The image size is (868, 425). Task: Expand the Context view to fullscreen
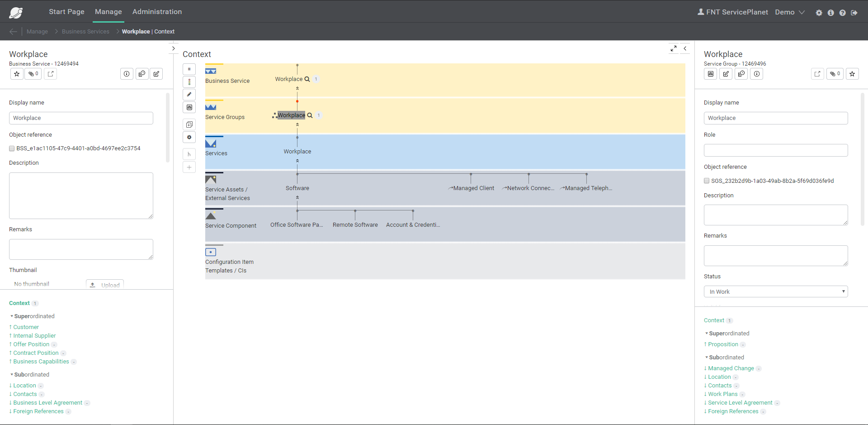tap(673, 48)
